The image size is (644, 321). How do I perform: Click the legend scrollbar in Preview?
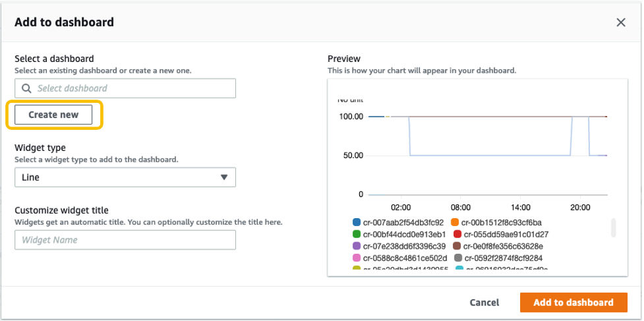click(x=614, y=228)
